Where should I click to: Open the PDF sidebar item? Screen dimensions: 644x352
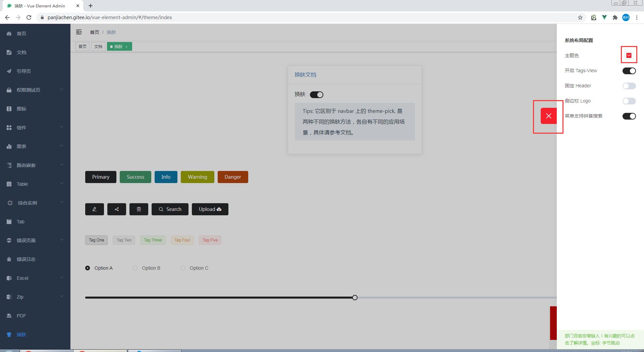35,316
